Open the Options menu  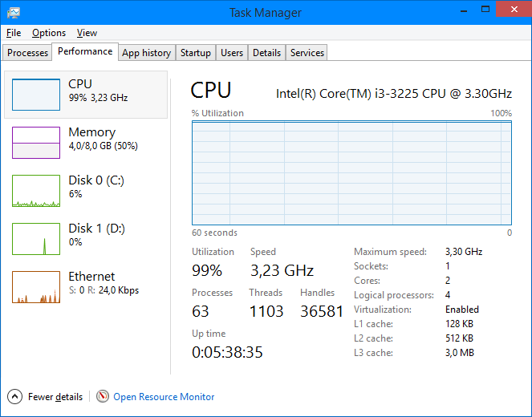pyautogui.click(x=49, y=33)
